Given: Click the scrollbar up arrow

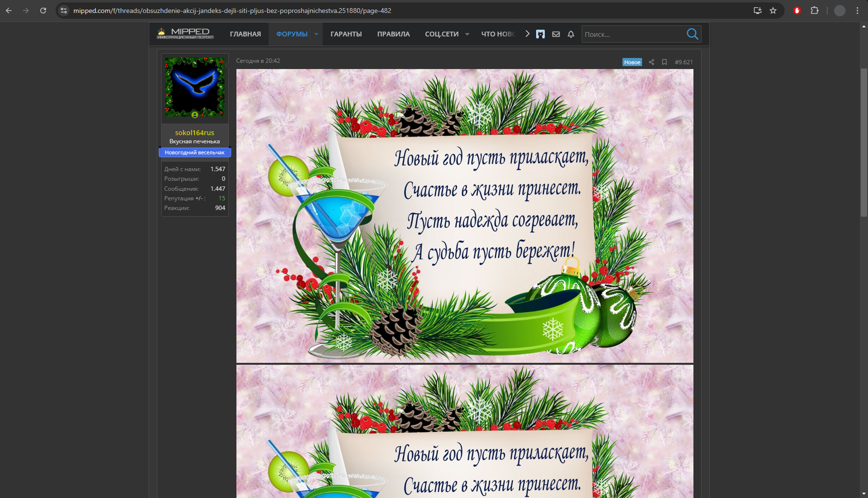Looking at the screenshot, I should point(864,26).
